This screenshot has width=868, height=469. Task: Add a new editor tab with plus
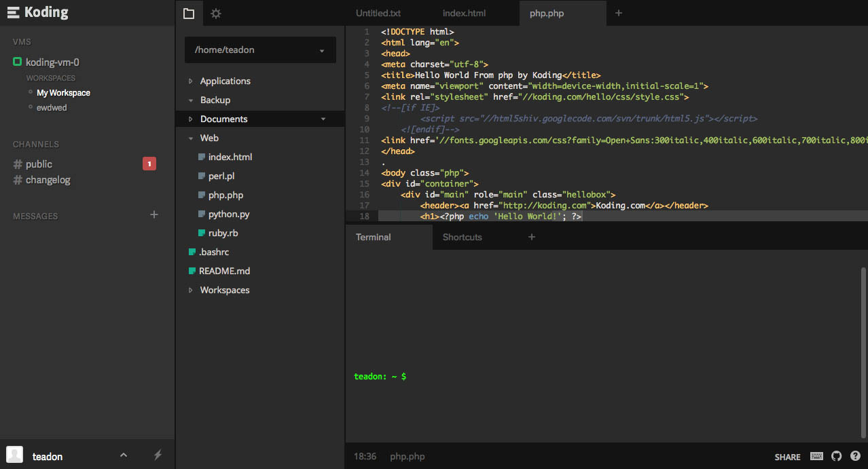click(618, 13)
